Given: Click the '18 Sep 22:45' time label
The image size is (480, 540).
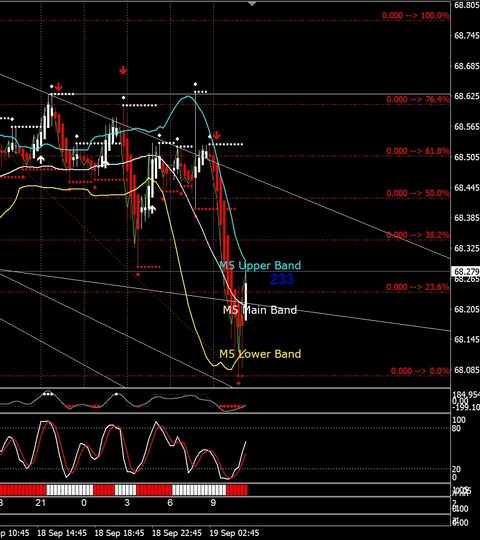Looking at the screenshot, I should [177, 533].
